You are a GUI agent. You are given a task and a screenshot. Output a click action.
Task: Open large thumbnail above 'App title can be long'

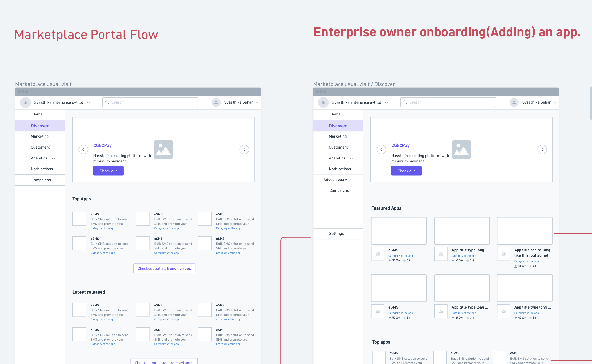click(525, 231)
